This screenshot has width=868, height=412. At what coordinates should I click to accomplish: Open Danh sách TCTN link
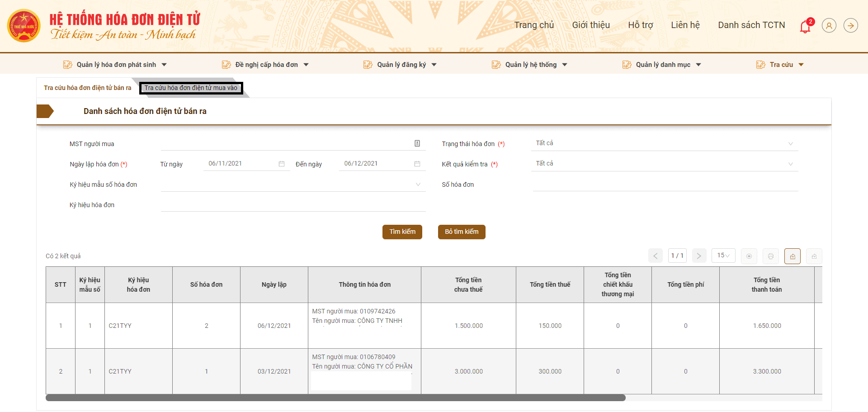click(x=751, y=25)
